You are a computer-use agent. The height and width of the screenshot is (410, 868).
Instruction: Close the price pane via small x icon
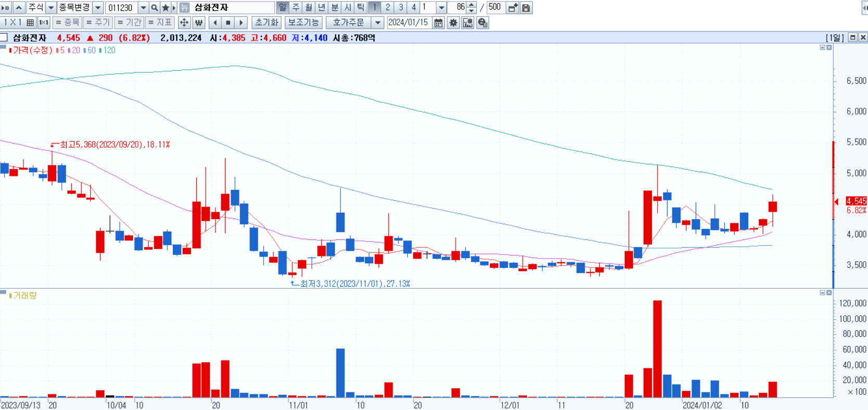pos(829,47)
